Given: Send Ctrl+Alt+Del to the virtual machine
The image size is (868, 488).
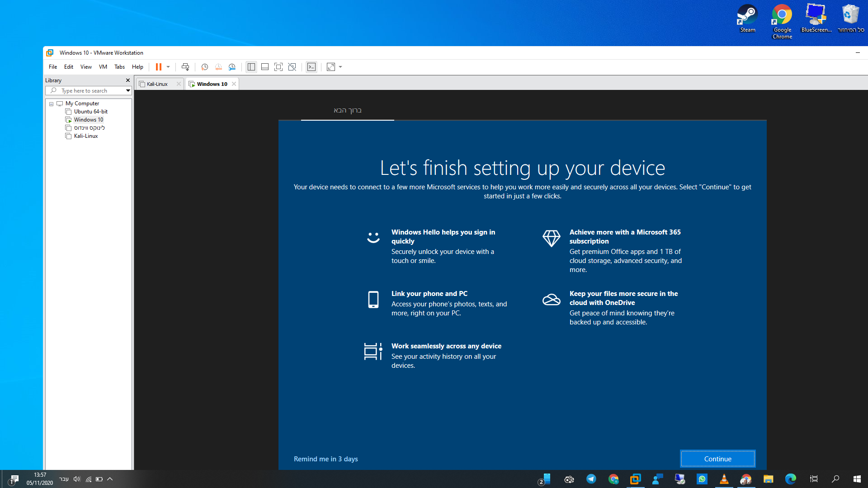Looking at the screenshot, I should tap(185, 67).
